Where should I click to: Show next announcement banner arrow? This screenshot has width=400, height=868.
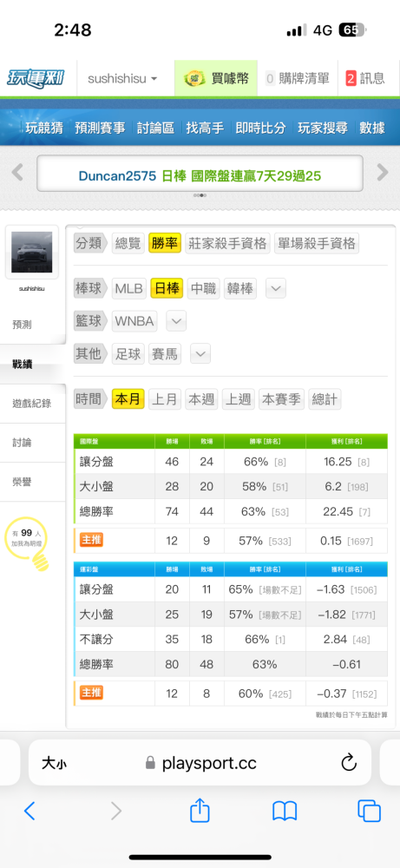383,172
